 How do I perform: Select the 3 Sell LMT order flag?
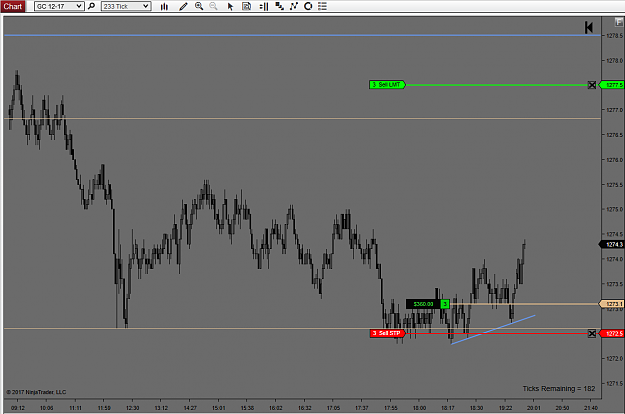387,85
